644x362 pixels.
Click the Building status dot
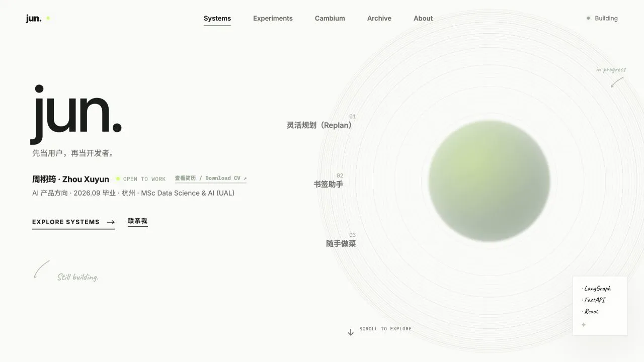tap(588, 18)
